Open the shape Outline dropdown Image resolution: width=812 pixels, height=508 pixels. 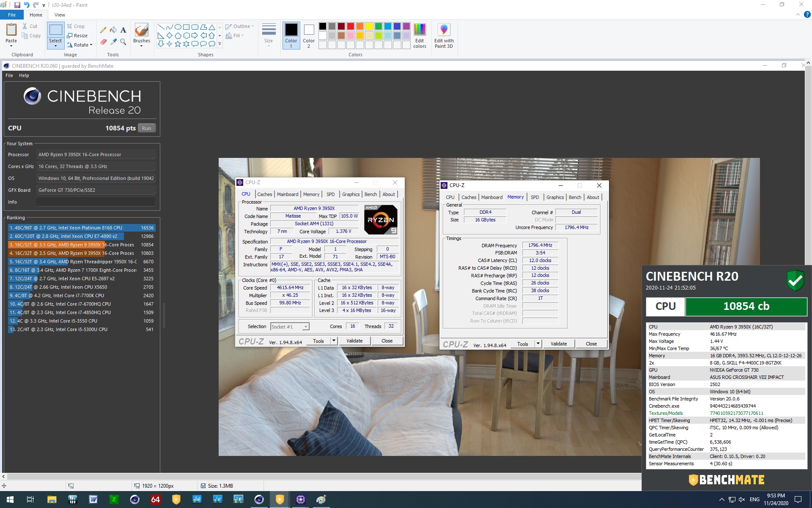[240, 26]
